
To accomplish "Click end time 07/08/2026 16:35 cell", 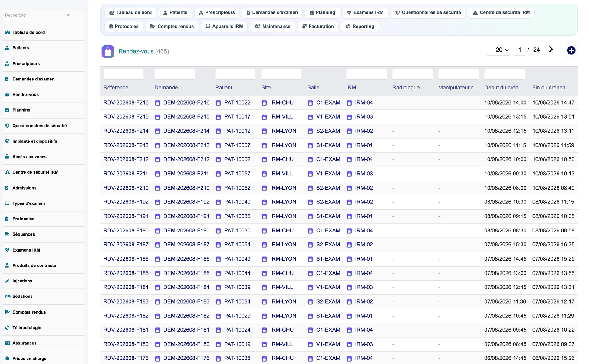I will click(553, 245).
